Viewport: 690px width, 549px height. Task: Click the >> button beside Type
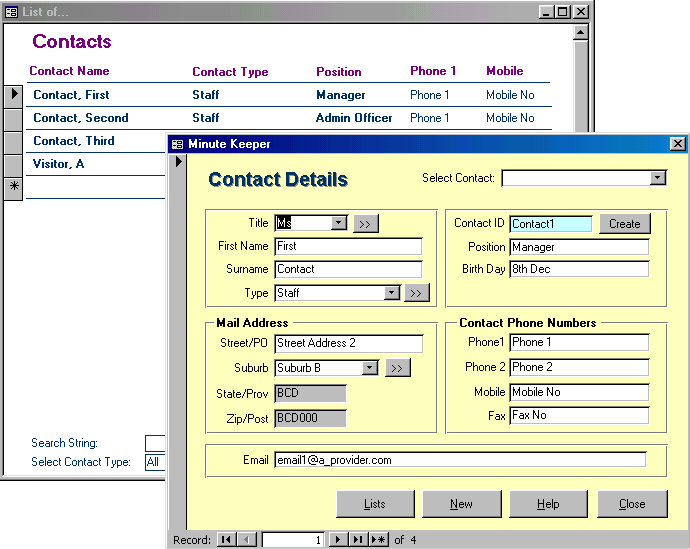(x=417, y=293)
